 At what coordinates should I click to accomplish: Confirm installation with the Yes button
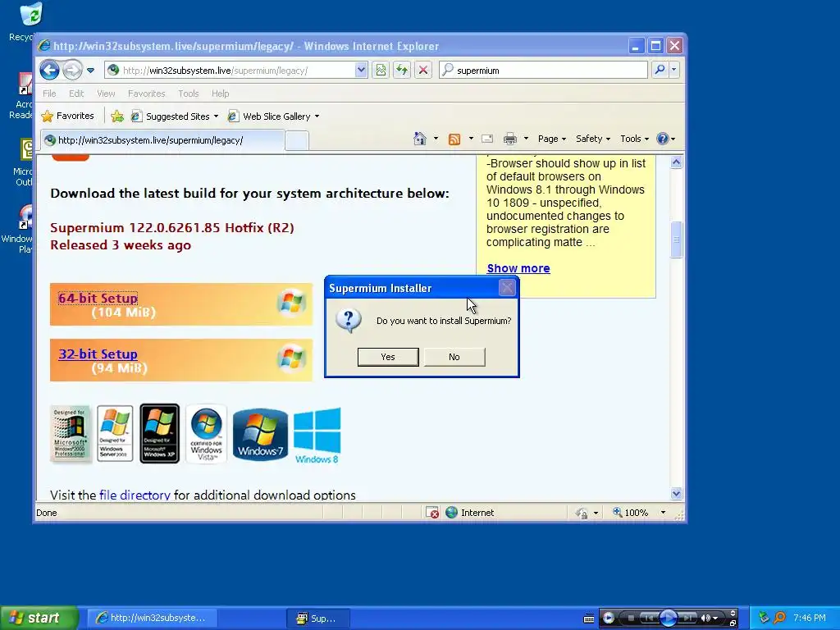[x=388, y=357]
